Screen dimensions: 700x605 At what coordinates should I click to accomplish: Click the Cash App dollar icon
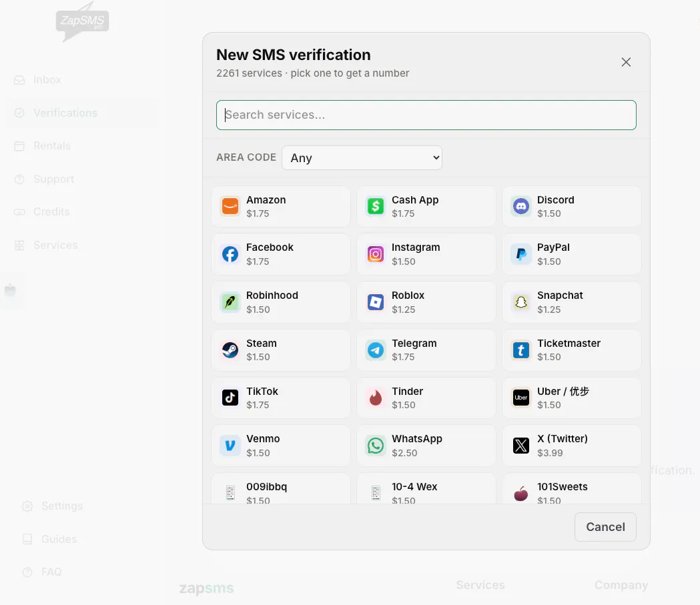376,206
